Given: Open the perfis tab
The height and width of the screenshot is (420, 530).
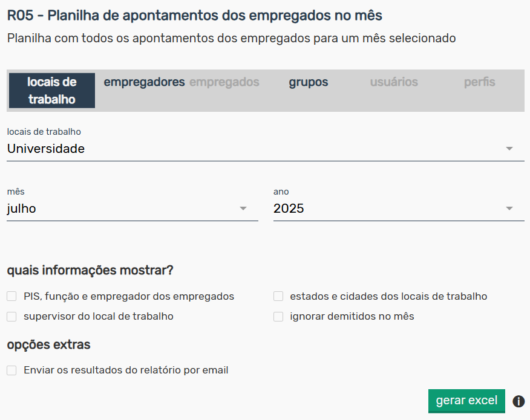Looking at the screenshot, I should [x=479, y=82].
